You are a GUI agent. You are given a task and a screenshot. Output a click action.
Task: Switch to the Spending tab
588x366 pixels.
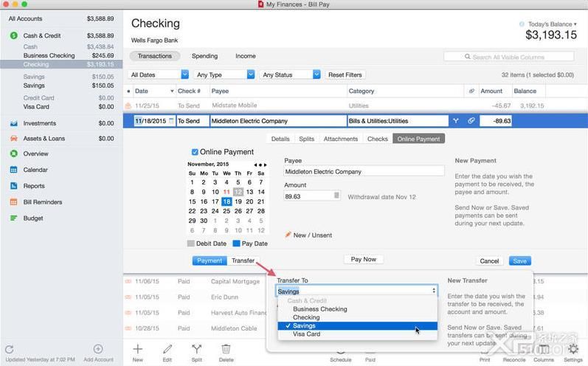click(204, 56)
